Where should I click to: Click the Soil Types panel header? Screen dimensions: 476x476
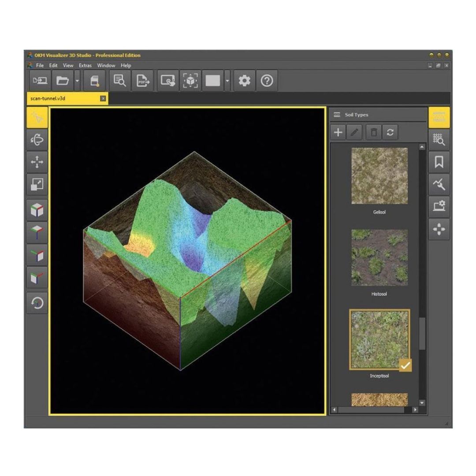(x=378, y=115)
